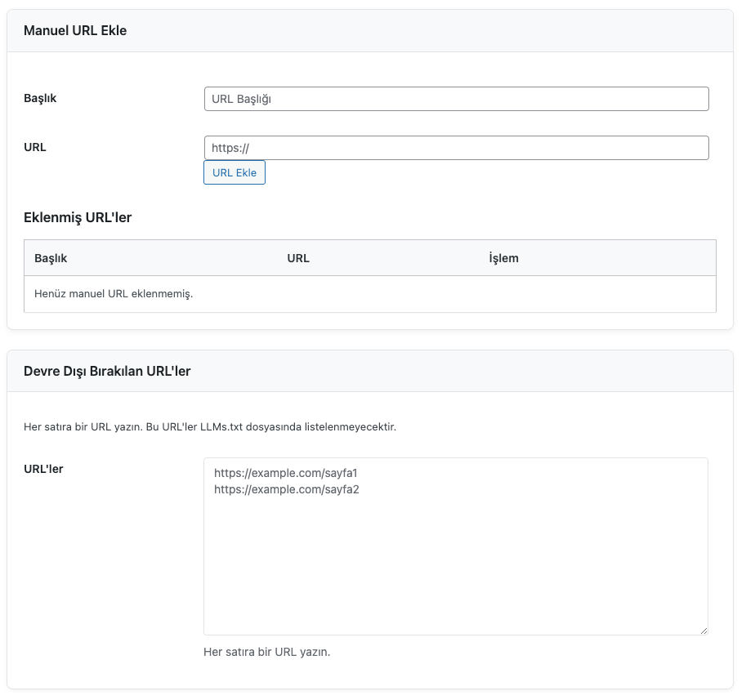Click the example.com/sayfa1 placeholder line
Screen dimensions: 746x700
click(x=286, y=473)
